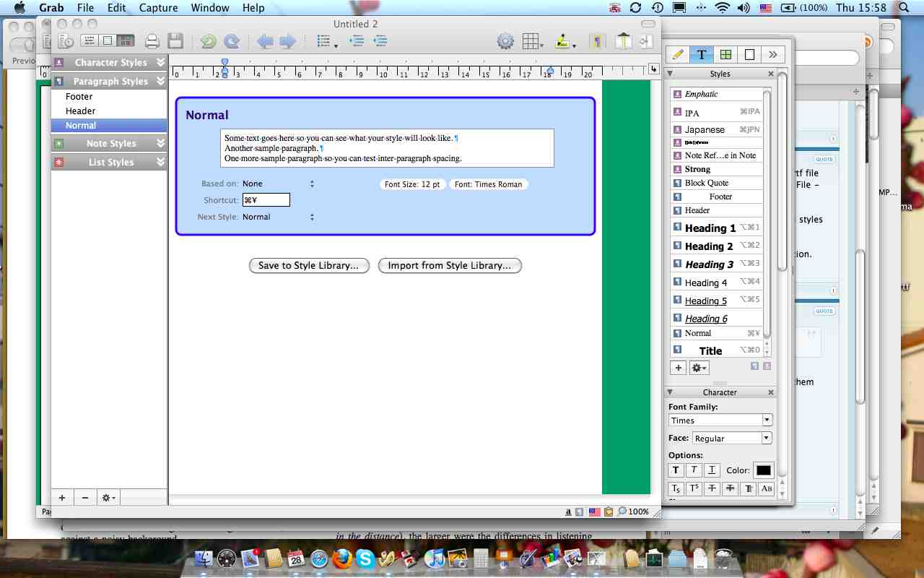
Task: Open the gear settings icon in the toolbar
Action: pos(505,41)
